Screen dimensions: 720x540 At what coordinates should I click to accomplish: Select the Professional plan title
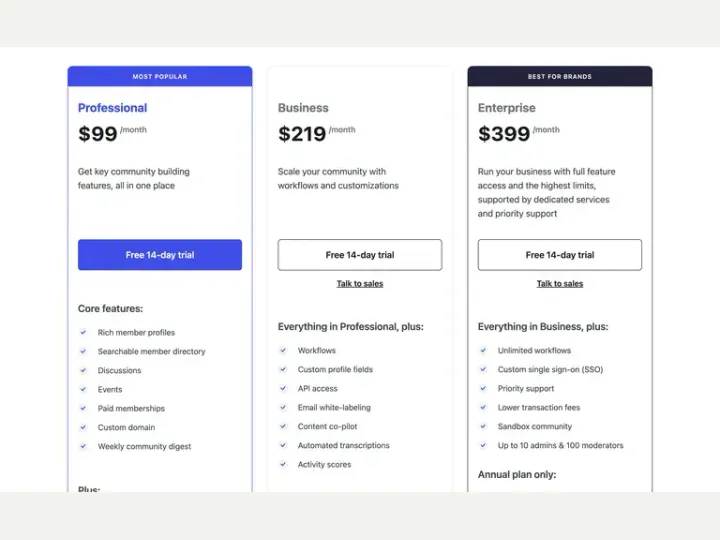pos(112,108)
